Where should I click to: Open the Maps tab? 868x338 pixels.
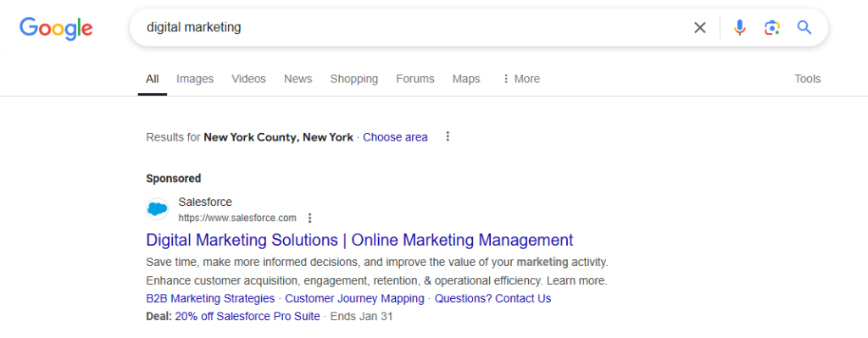466,79
